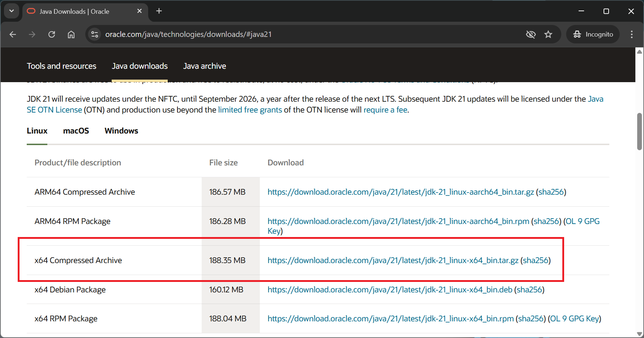Click the third-party cookies blocked eye icon
Screen dimensions: 644x338
(531, 34)
